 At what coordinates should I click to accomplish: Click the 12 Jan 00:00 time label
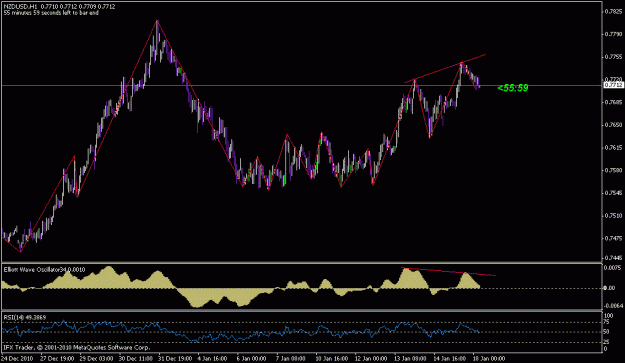[x=371, y=358]
